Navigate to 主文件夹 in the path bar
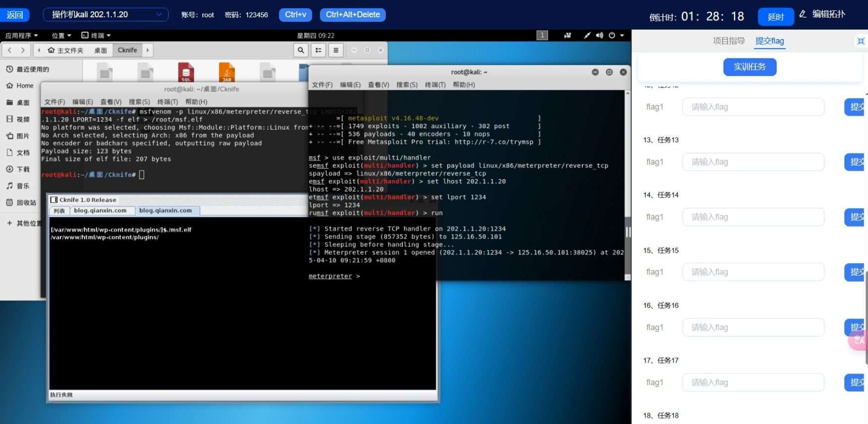Screen dimensions: 868x424 click(66, 50)
